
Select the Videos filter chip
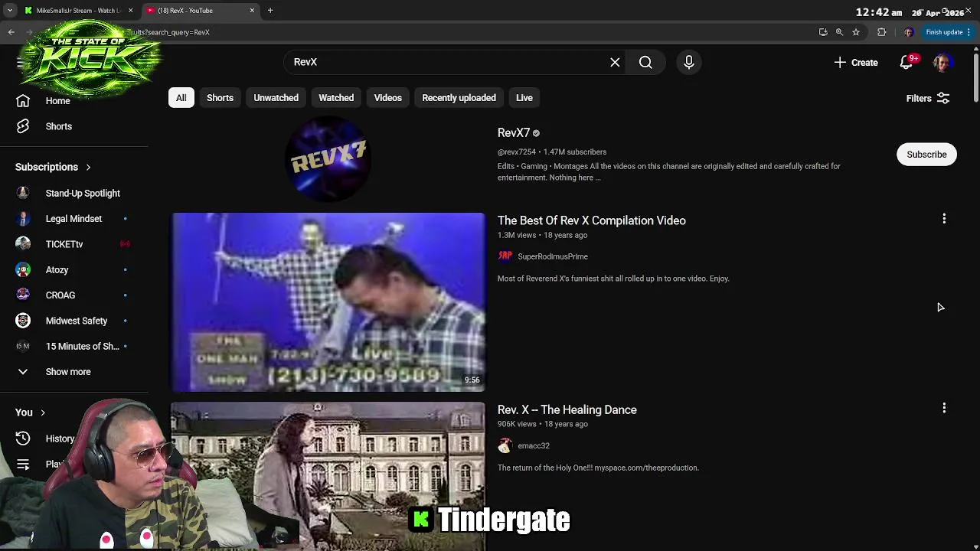[x=387, y=98]
